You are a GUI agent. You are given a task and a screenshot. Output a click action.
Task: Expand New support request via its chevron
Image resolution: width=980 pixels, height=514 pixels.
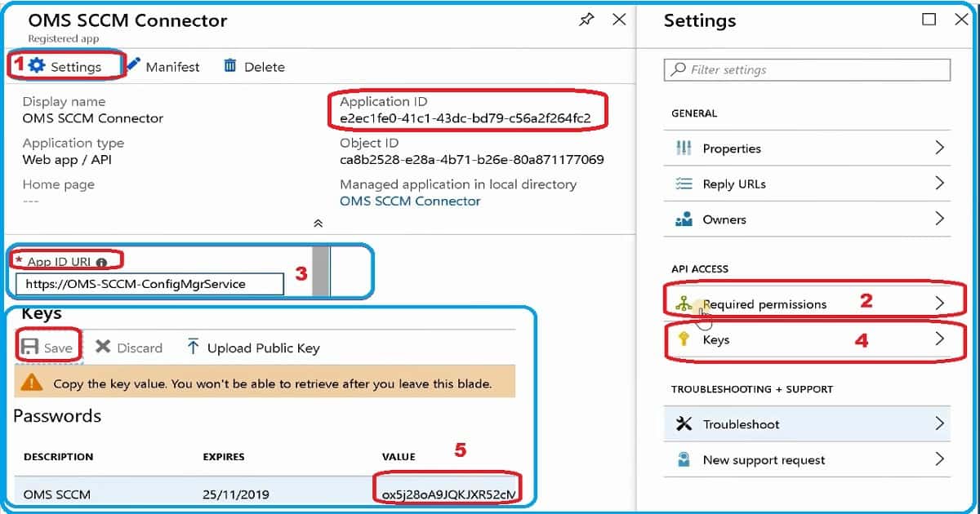pos(939,459)
